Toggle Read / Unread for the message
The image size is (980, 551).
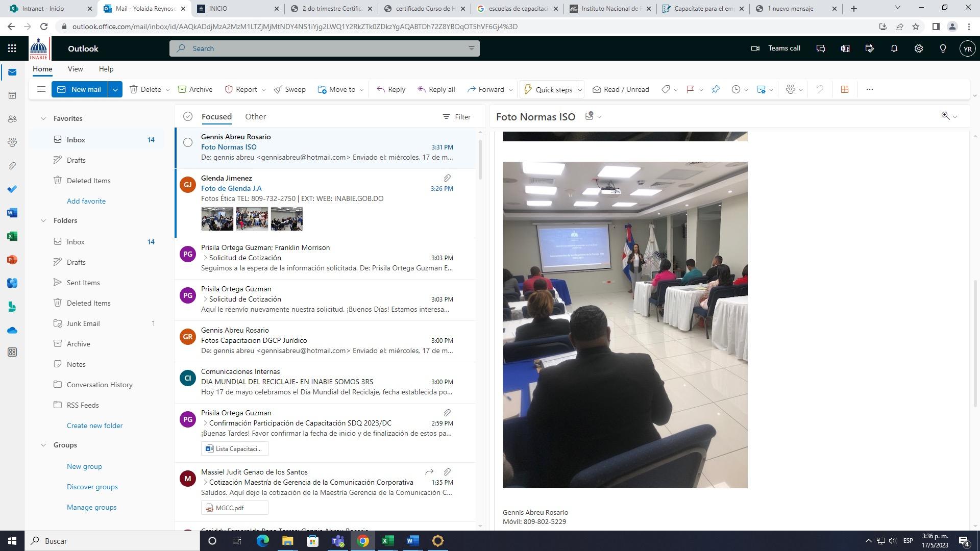coord(621,89)
